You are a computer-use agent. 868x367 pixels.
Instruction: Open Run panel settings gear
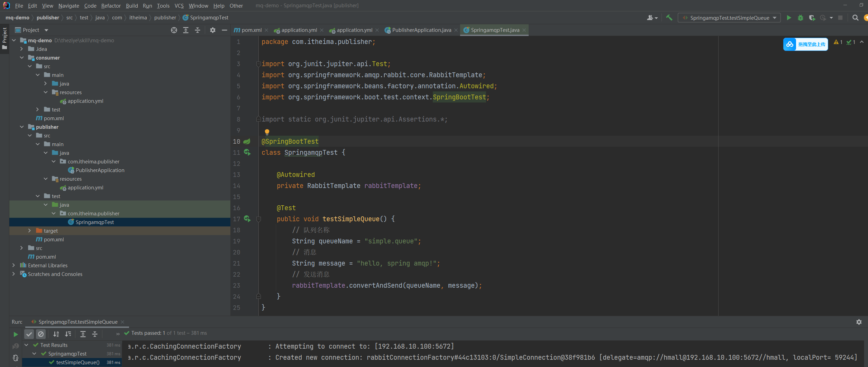(x=859, y=322)
